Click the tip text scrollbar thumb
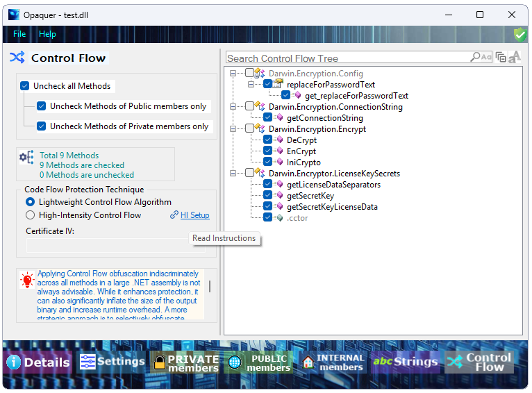 pyautogui.click(x=210, y=286)
